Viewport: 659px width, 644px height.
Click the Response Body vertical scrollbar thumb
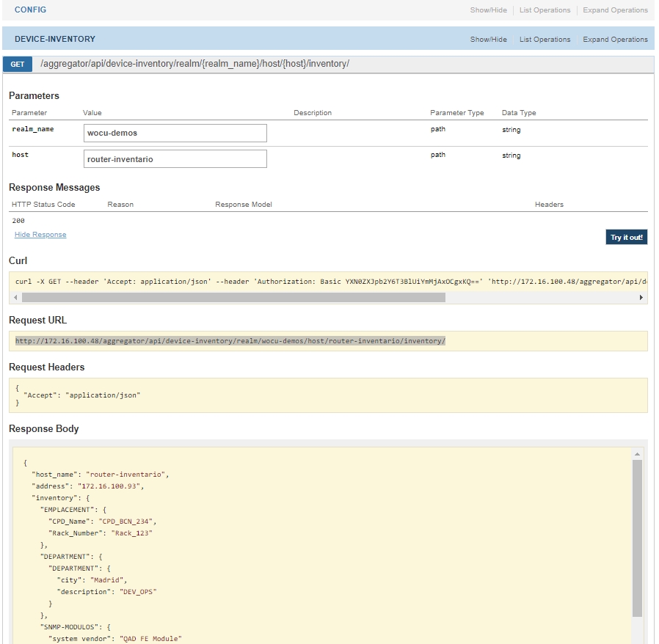637,538
